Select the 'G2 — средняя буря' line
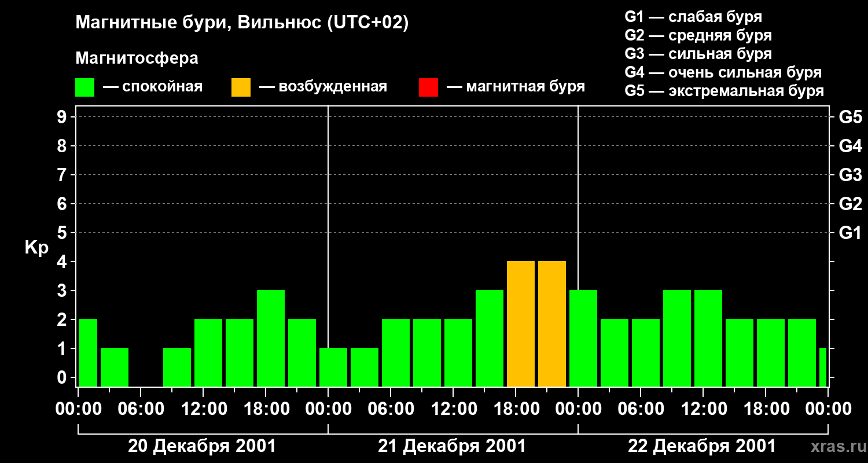 (698, 35)
